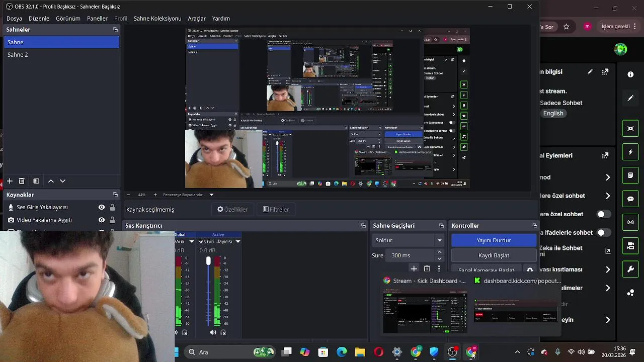Open source Özellikler button
Image resolution: width=644 pixels, height=362 pixels.
(232, 210)
